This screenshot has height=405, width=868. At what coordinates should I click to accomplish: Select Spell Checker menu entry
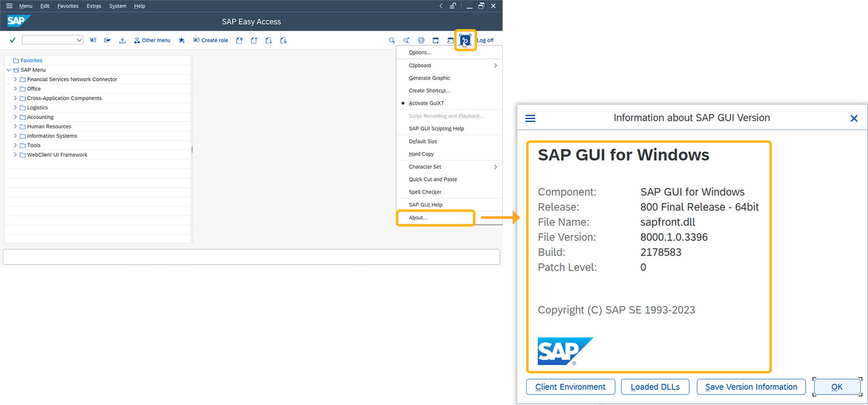tap(449, 192)
